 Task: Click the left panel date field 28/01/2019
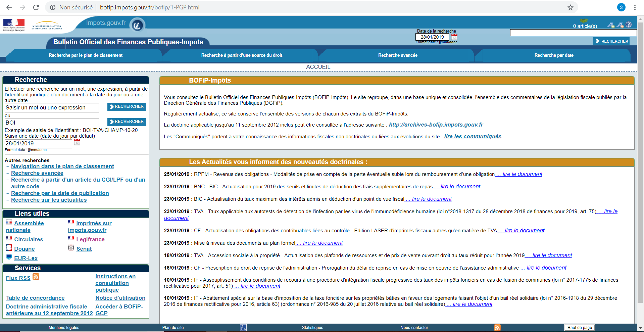click(38, 144)
